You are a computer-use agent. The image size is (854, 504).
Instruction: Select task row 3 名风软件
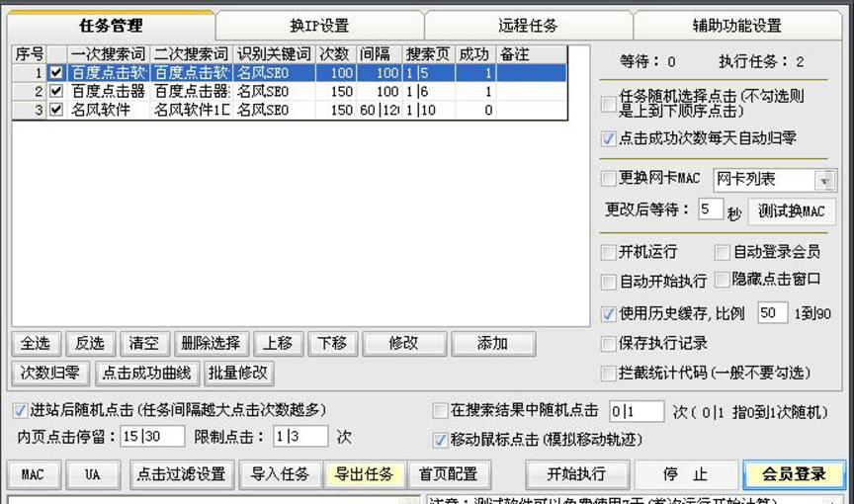[290, 110]
